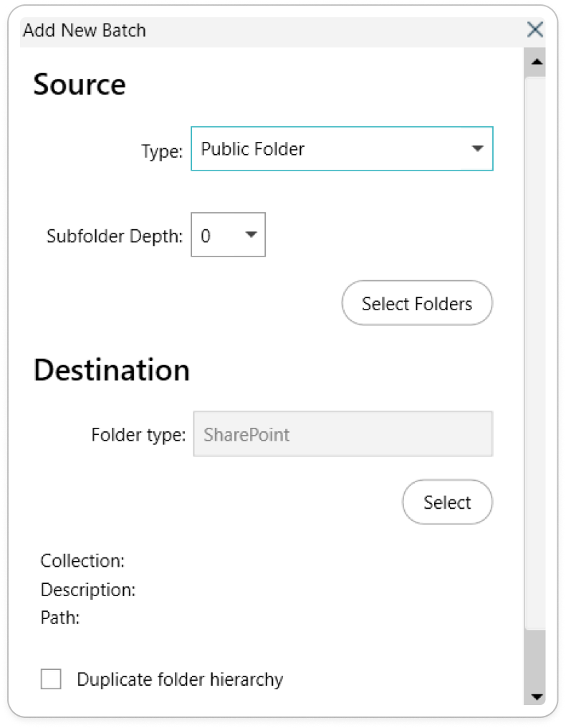Viewport: 566px width, 728px height.
Task: Click the Source section heading
Action: click(80, 85)
